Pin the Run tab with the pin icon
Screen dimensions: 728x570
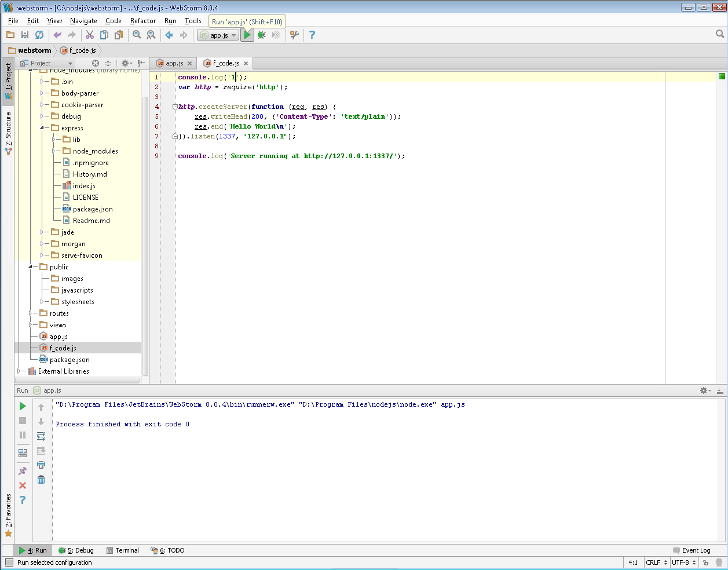click(x=23, y=471)
